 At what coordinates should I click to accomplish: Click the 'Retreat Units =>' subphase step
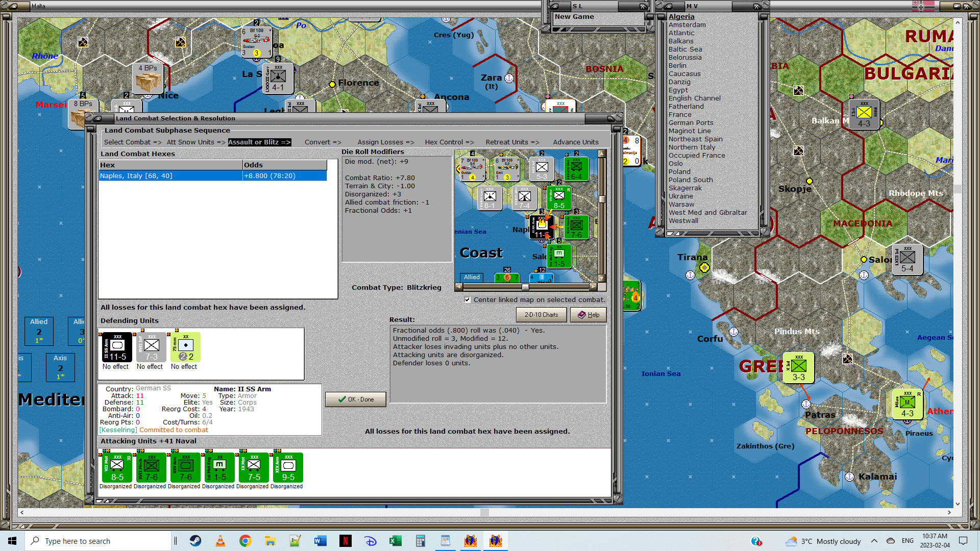(x=512, y=142)
